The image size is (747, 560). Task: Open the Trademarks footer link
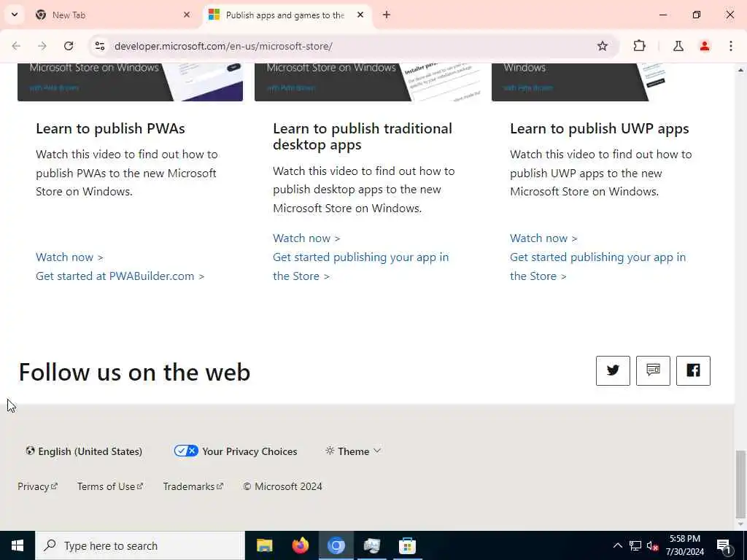pos(193,486)
